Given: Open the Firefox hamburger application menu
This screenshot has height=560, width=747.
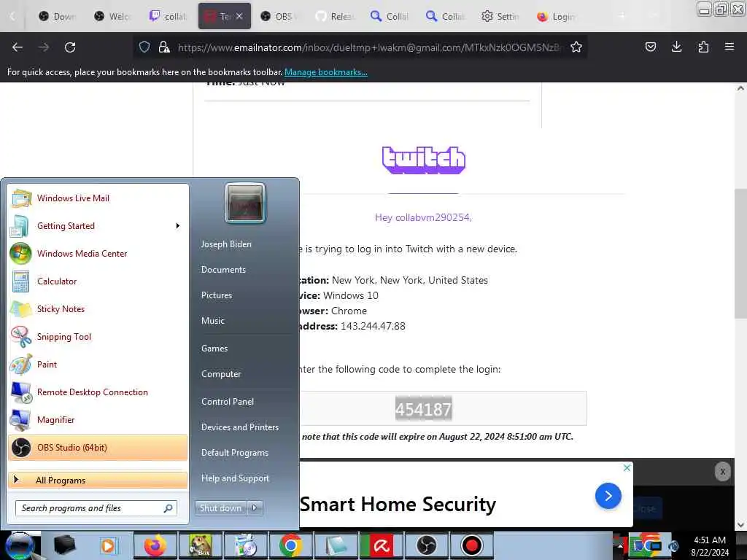Looking at the screenshot, I should pos(729,47).
